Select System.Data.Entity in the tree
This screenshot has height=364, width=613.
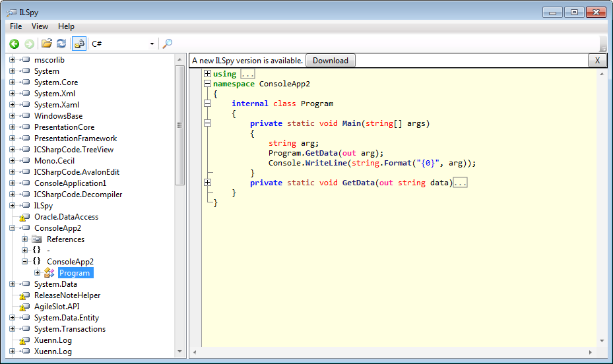[x=67, y=318]
